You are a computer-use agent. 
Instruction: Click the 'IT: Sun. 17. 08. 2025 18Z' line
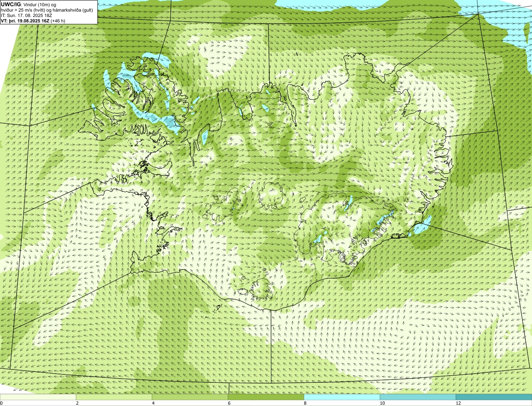click(27, 15)
